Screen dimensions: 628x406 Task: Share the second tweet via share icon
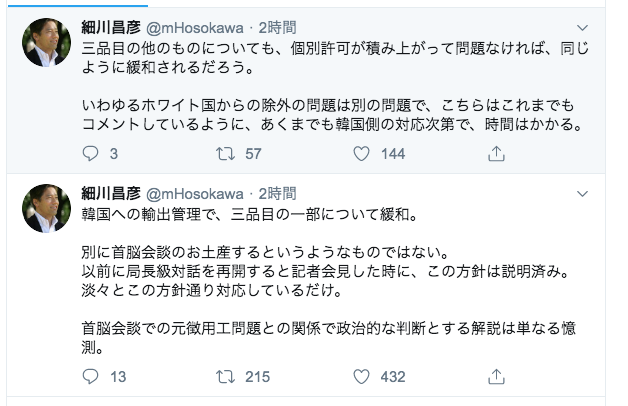pos(496,377)
